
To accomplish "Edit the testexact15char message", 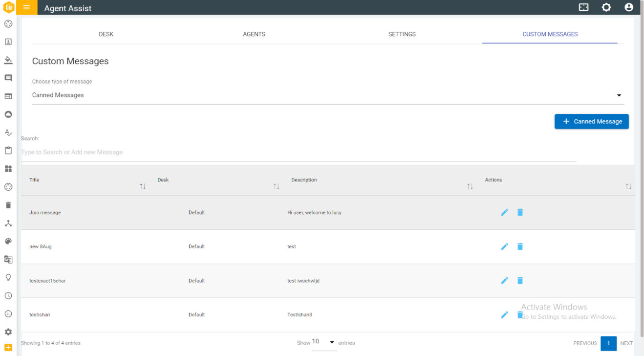I will click(x=505, y=281).
